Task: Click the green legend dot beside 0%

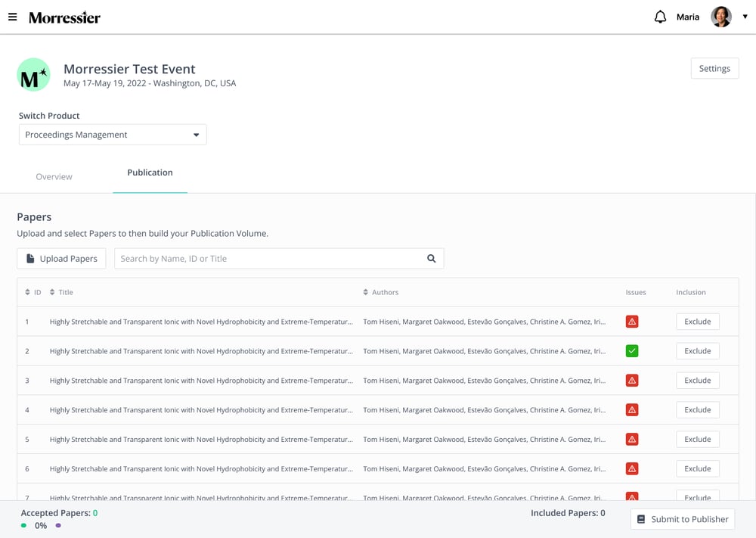Action: click(23, 525)
